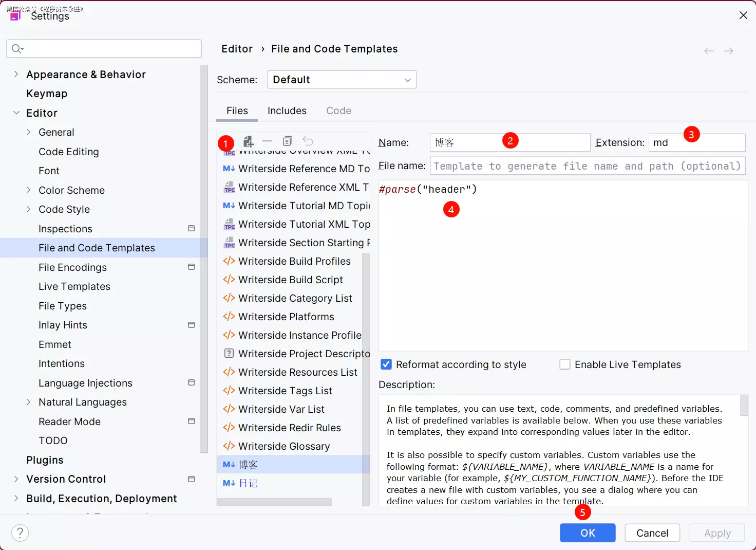Click the Copy Template icon
Image resolution: width=756 pixels, height=550 pixels.
pos(288,141)
